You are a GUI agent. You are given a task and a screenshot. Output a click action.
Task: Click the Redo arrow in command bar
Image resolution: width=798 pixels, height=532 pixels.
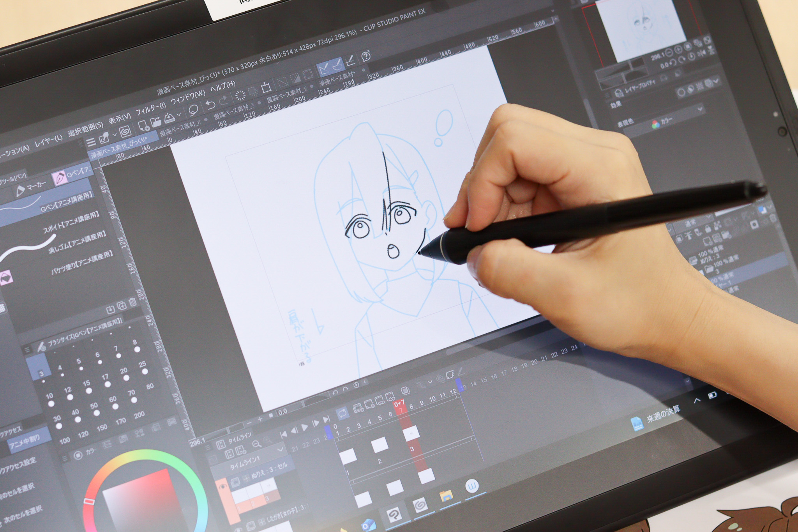click(x=224, y=101)
